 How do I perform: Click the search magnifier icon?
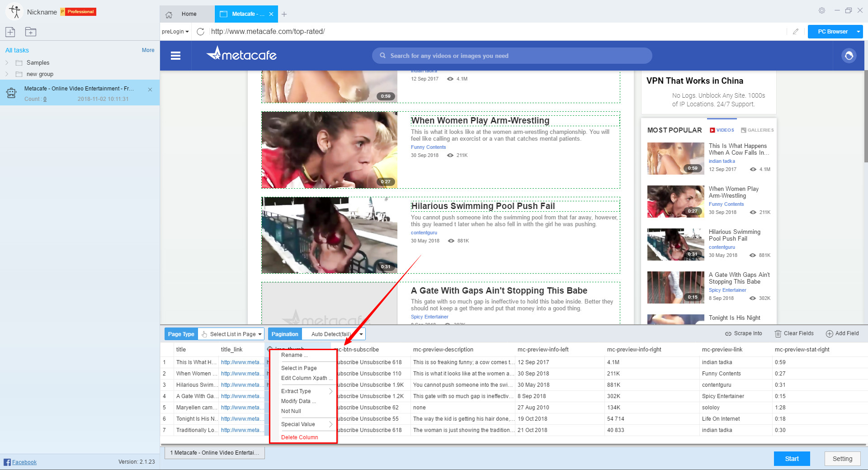coord(382,56)
